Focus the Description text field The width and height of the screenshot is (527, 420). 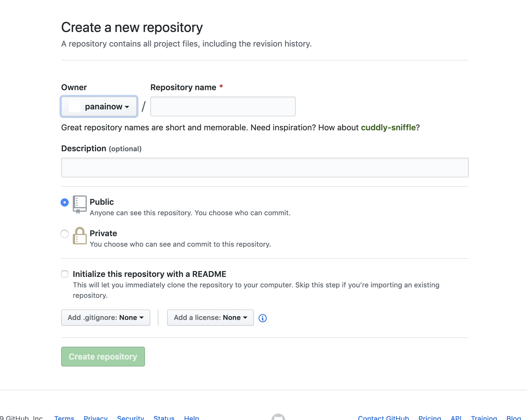[x=265, y=168]
